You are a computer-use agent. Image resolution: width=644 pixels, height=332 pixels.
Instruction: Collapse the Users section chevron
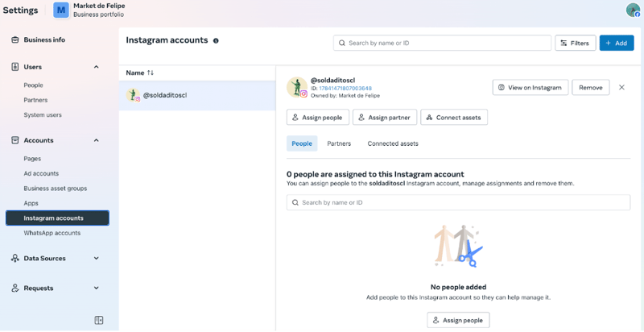96,67
